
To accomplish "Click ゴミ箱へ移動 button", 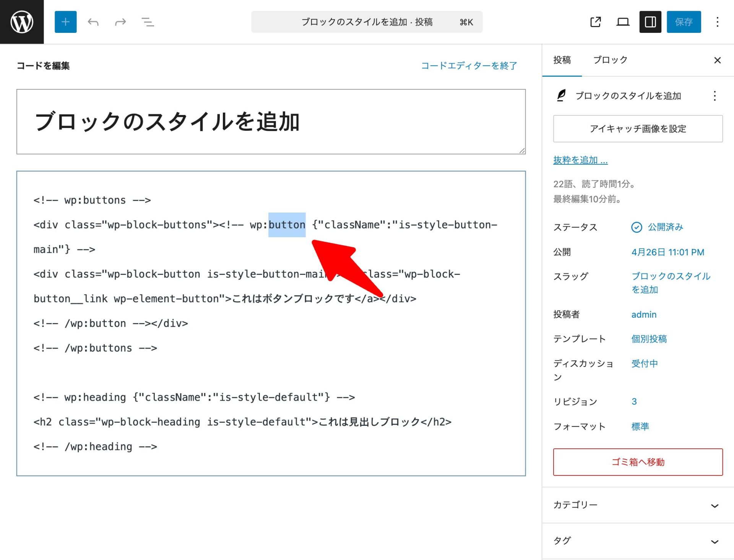I will point(638,462).
